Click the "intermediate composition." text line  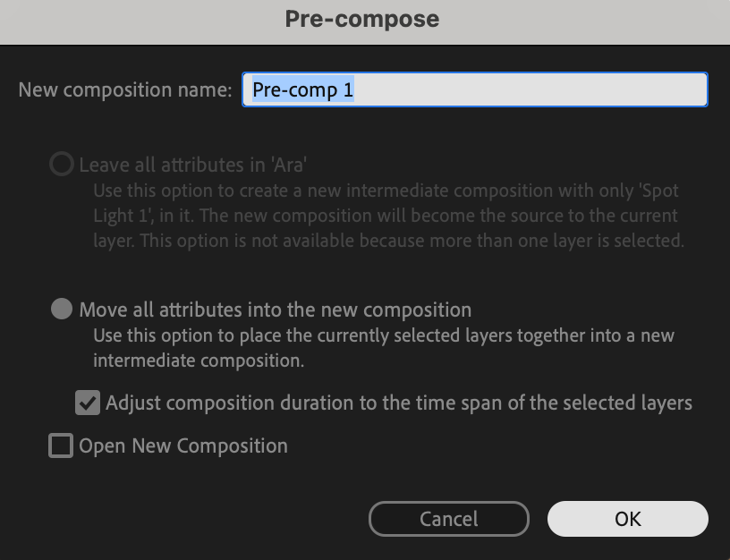199,361
